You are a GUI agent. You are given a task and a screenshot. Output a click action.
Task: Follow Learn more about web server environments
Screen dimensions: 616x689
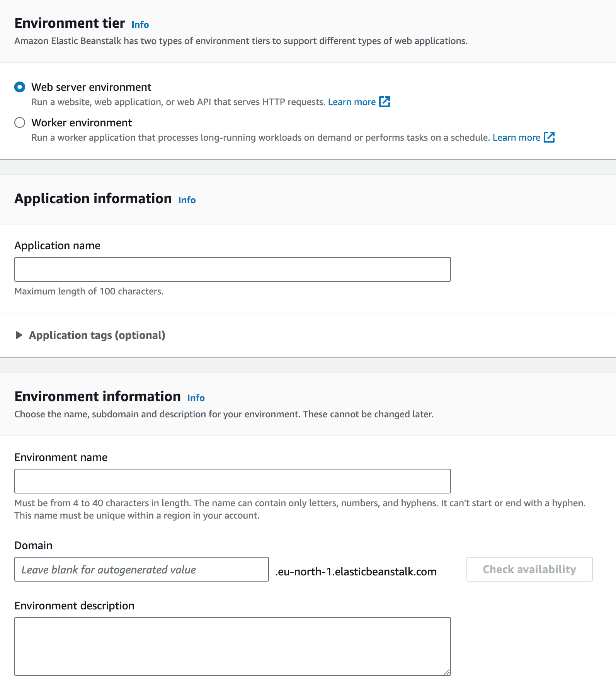352,102
